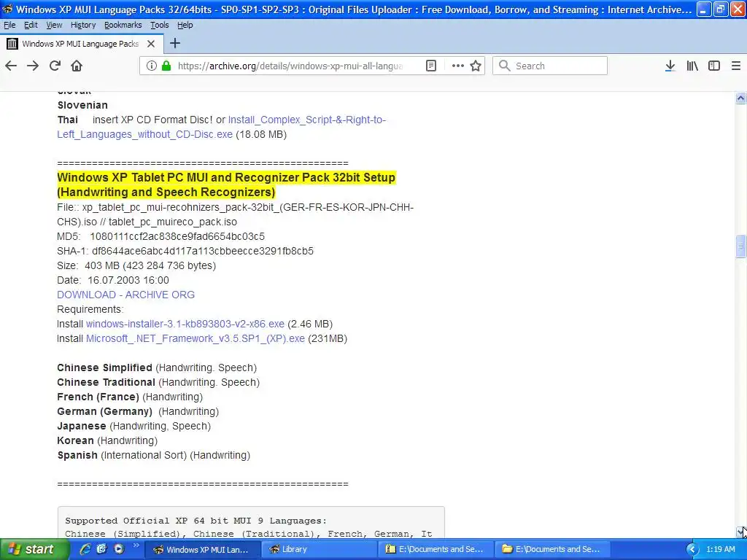Viewport: 747px width, 560px height.
Task: Click Chinese Simplified language entry
Action: [157, 367]
